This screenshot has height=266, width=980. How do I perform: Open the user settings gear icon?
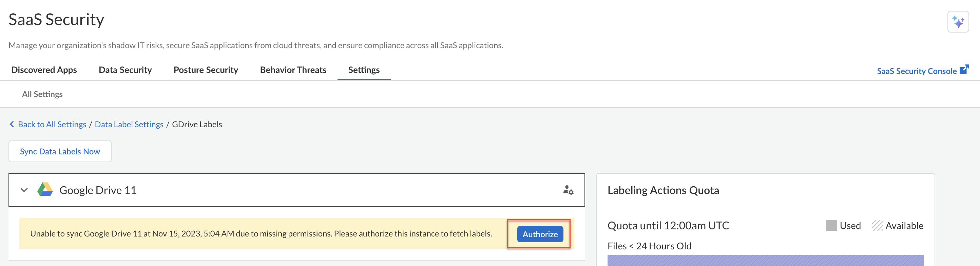[568, 190]
